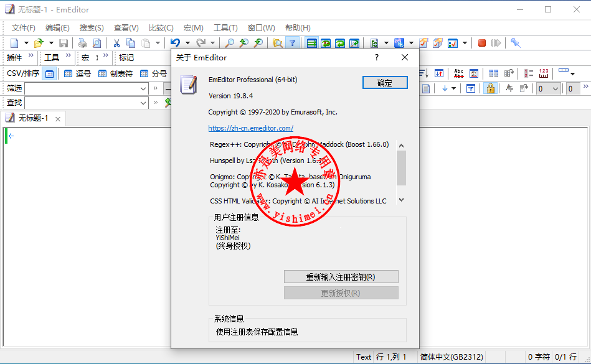The width and height of the screenshot is (591, 364).
Task: Expand the 插件 plugins toolbar chevron
Action: 31,56
